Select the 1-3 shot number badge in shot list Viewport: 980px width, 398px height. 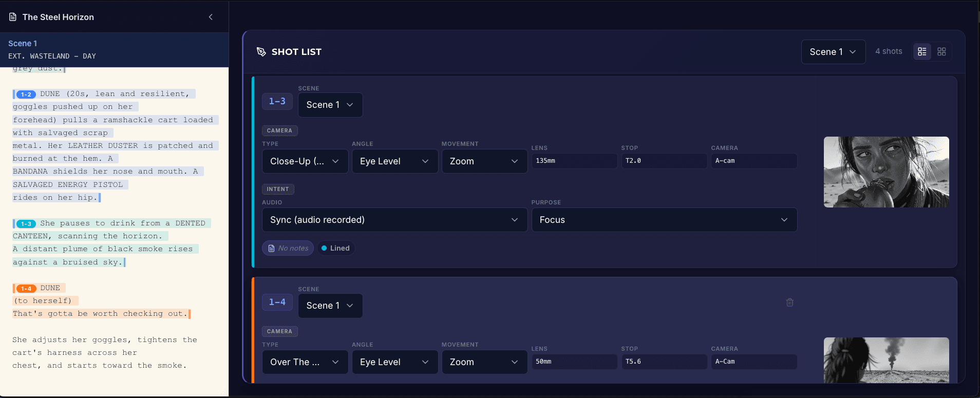click(277, 101)
